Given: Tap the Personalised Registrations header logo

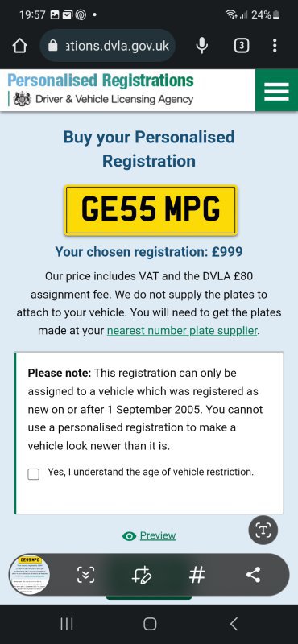Looking at the screenshot, I should point(101,89).
